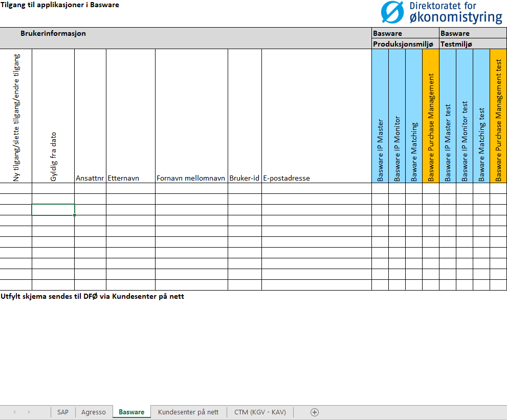Select first empty cell under E-postadresse
The width and height of the screenshot is (507, 420).
[x=317, y=188]
